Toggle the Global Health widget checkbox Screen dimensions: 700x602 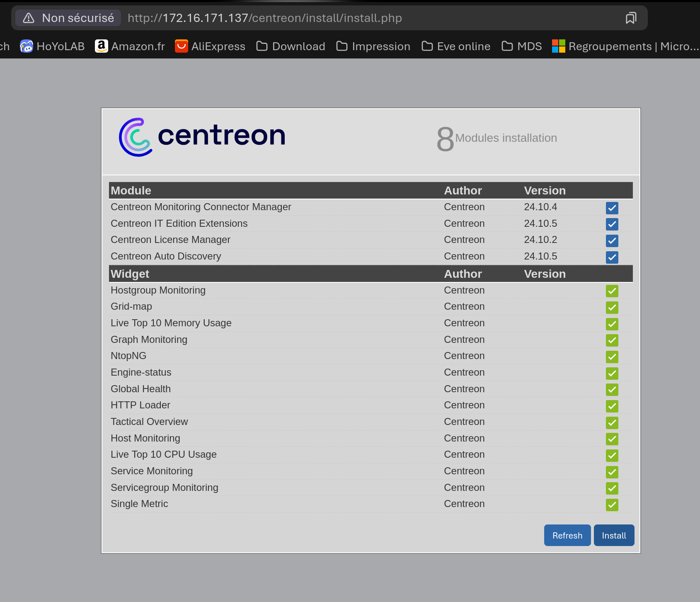(612, 390)
